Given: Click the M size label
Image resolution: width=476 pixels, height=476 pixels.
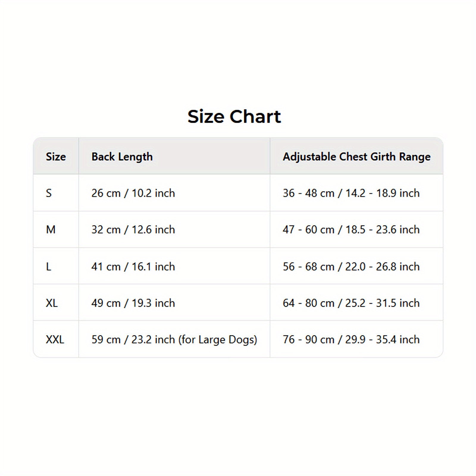Looking at the screenshot, I should 51,230.
